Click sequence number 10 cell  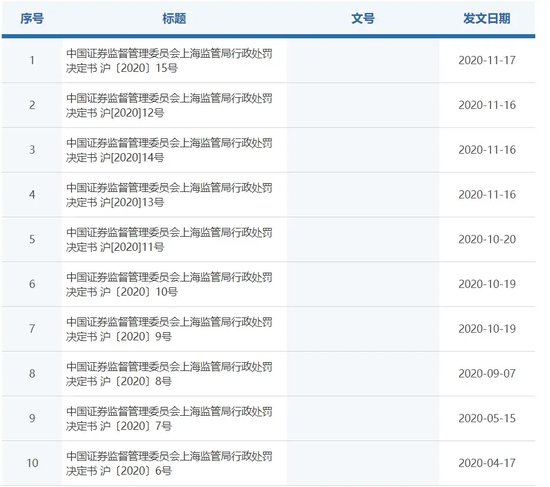coord(32,463)
